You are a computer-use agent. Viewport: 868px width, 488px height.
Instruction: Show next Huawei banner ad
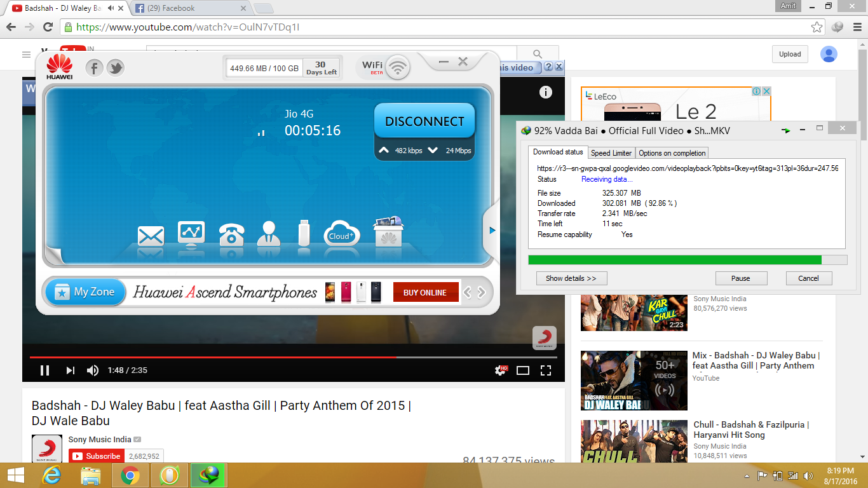tap(482, 293)
